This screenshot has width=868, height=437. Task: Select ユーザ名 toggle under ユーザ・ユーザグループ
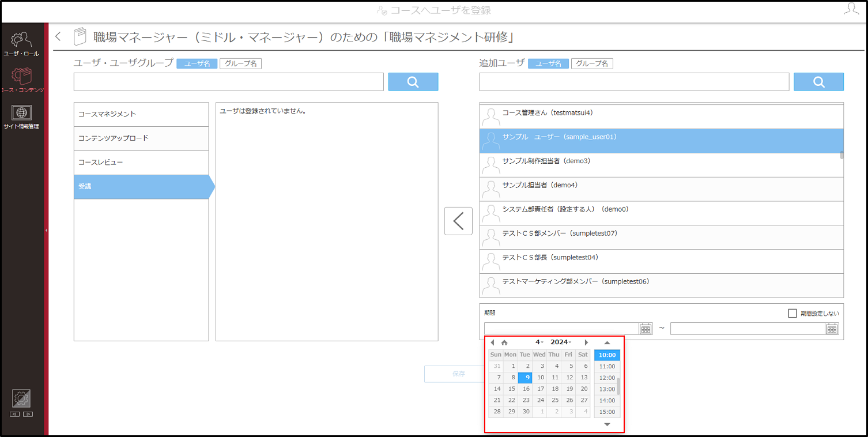pyautogui.click(x=197, y=63)
